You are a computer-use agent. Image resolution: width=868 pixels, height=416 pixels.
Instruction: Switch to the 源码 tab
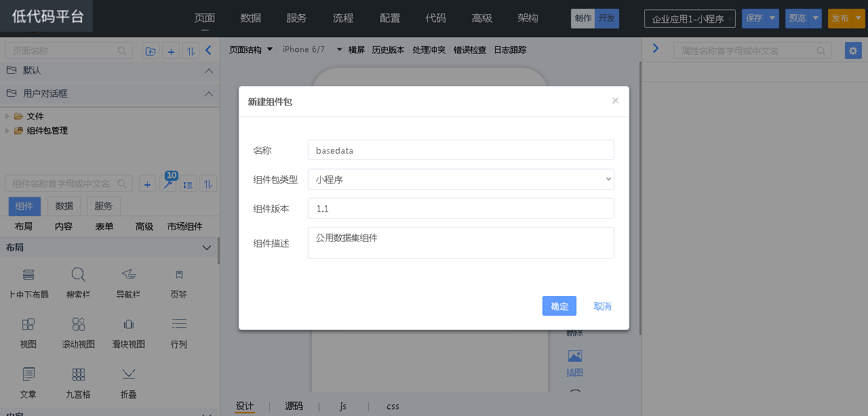[x=294, y=406]
